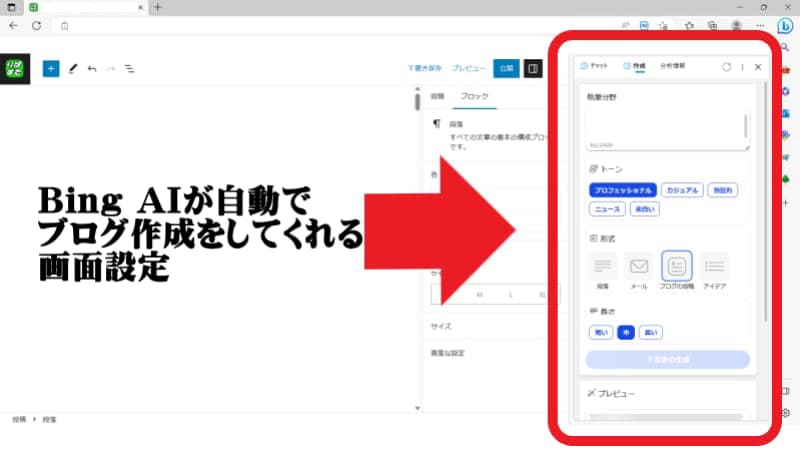Toggle the black settings sidebar button

[x=533, y=68]
